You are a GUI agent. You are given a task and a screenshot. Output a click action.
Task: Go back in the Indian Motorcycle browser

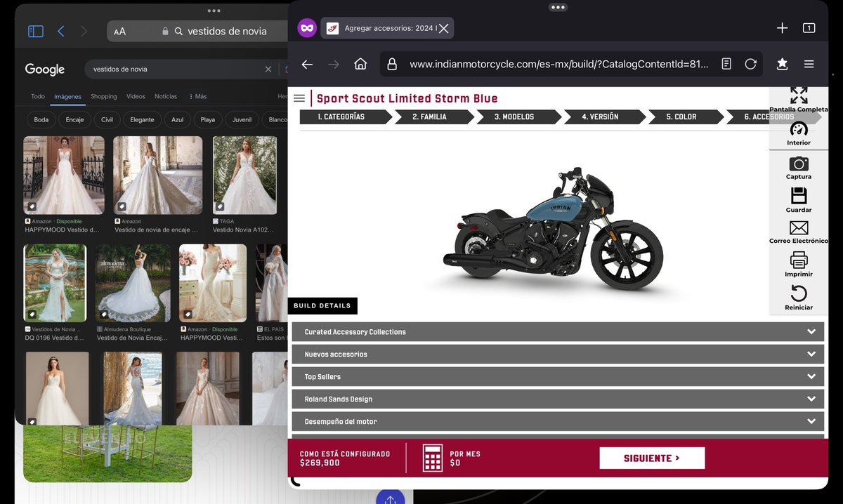307,64
